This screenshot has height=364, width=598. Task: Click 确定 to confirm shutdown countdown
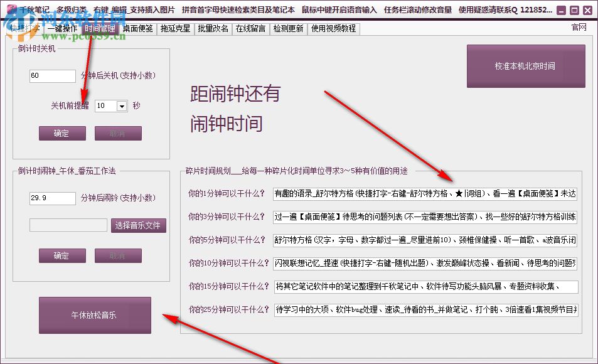[x=61, y=133]
